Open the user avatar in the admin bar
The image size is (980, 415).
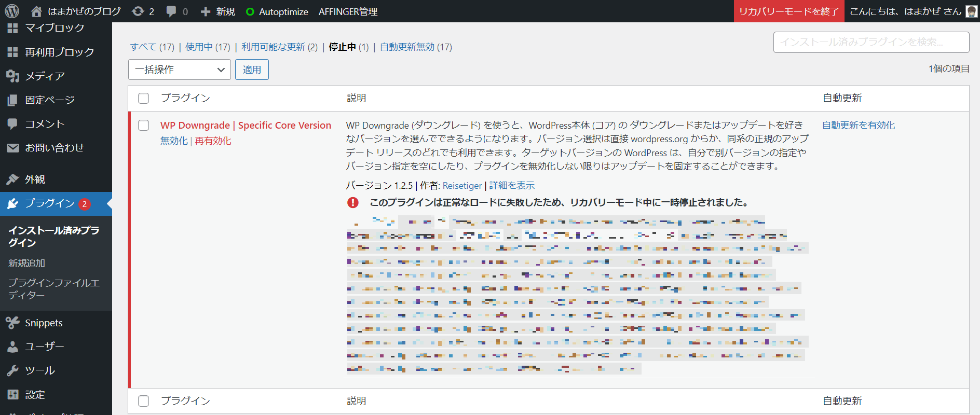pyautogui.click(x=971, y=11)
